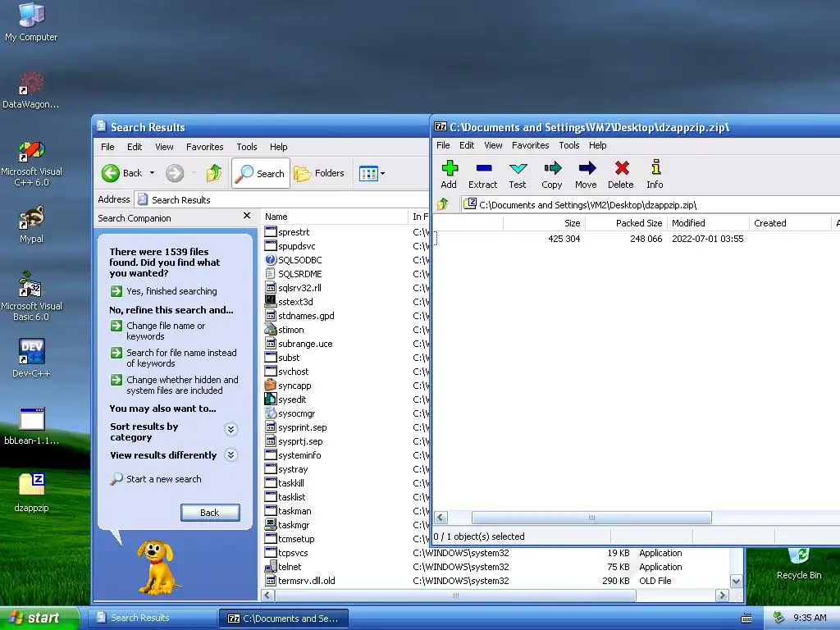The height and width of the screenshot is (630, 840).
Task: Go up one folder in 7-Zip
Action: 443,204
